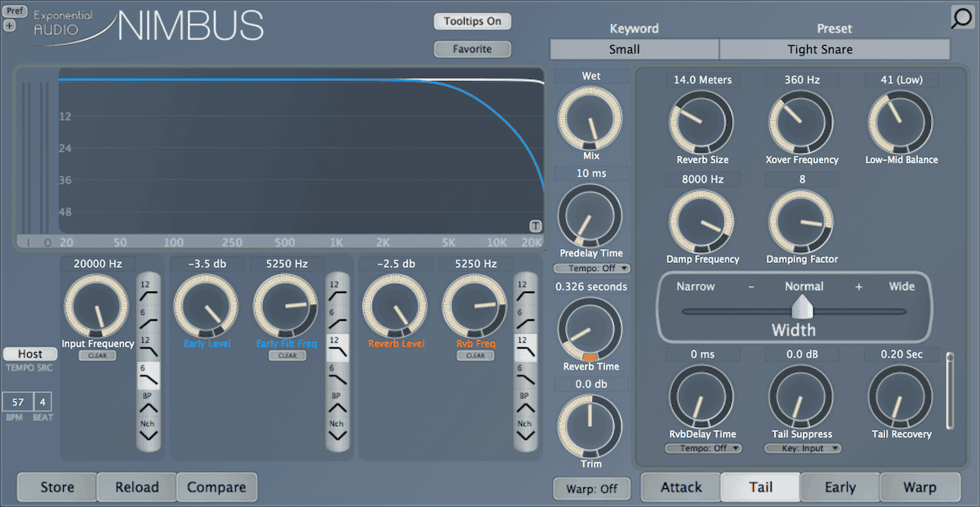This screenshot has width=980, height=507.
Task: Select the 12 dB high-pass shape for Early Filt Freq
Action: [x=336, y=290]
